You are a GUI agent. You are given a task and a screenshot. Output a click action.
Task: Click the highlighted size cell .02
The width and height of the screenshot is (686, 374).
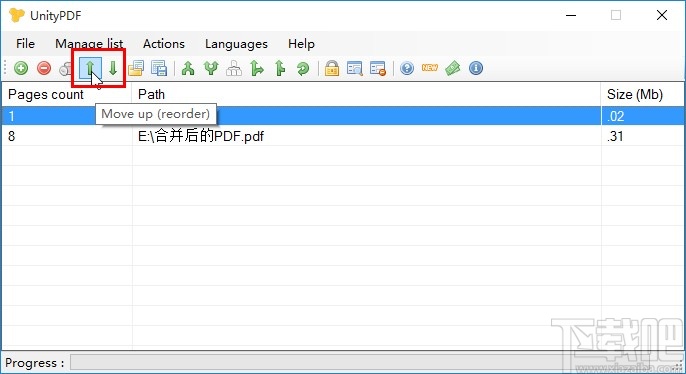(643, 116)
